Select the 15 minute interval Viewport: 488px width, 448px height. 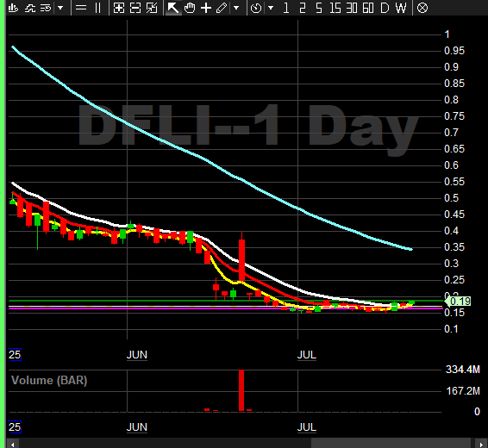click(335, 8)
